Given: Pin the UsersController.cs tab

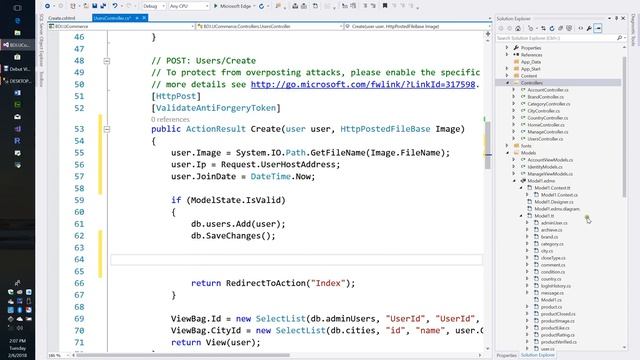Looking at the screenshot, I should click(137, 18).
